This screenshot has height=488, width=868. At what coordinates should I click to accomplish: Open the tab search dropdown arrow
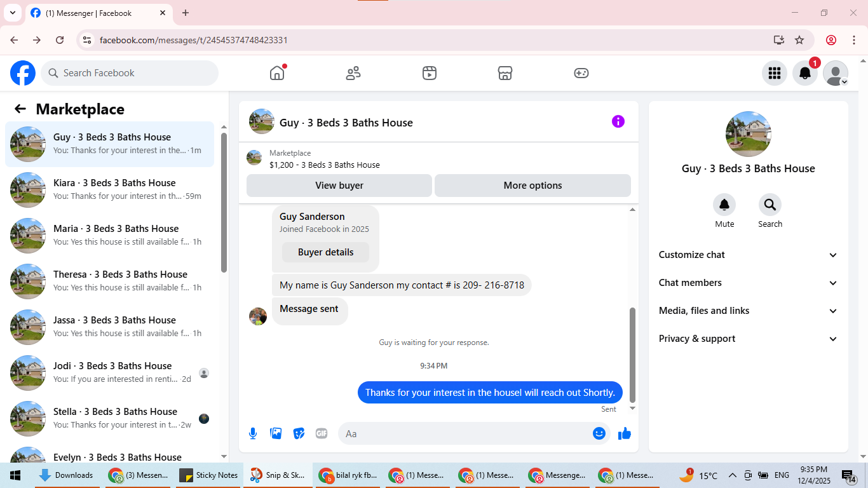(12, 13)
